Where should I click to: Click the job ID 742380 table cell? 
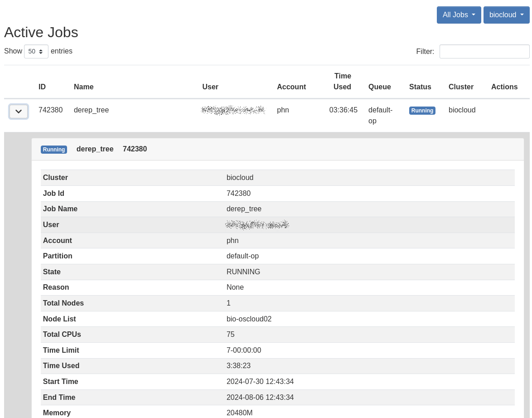[x=50, y=110]
